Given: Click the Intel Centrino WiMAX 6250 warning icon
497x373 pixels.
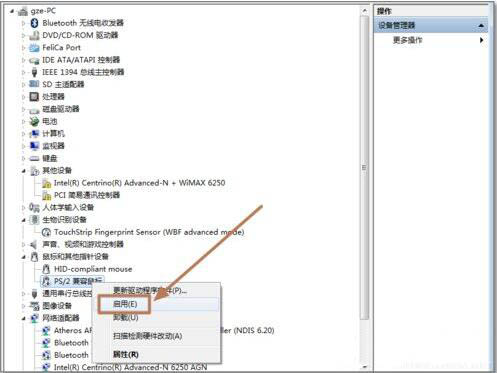Looking at the screenshot, I should (46, 183).
